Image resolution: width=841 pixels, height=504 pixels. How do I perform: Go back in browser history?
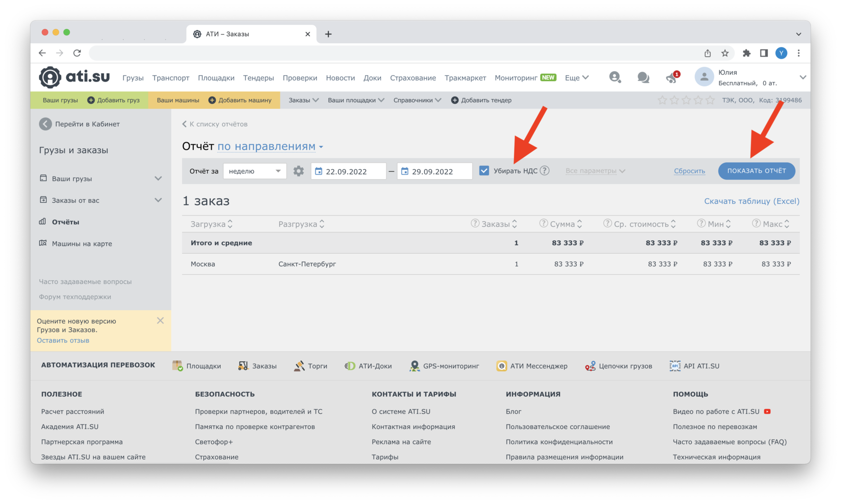43,53
